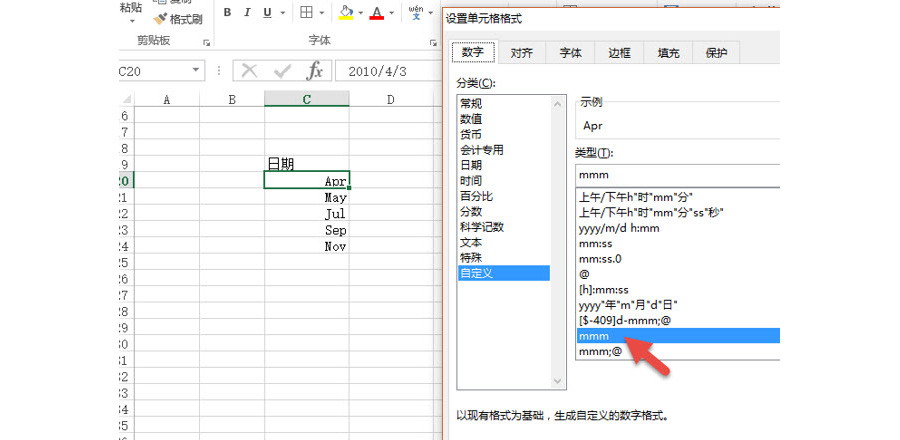Click category list scrollbar up arrow
Screen dimensions: 900x440
(558, 103)
